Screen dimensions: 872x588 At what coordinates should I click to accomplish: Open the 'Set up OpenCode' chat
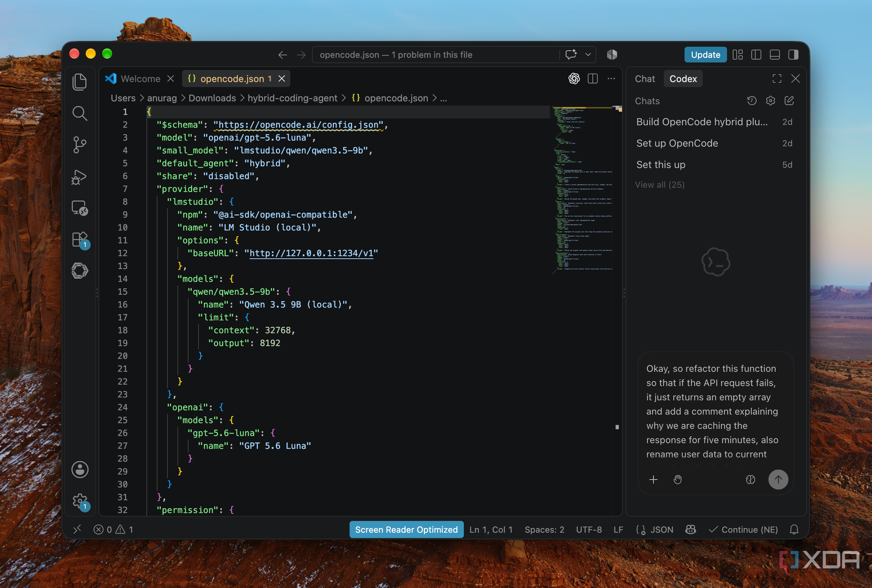[714, 143]
